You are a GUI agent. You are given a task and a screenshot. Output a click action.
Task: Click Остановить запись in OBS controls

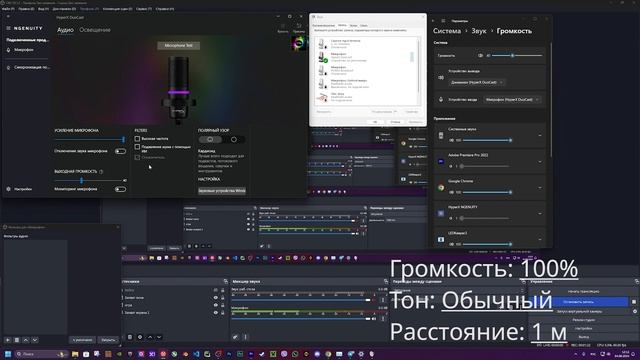click(578, 302)
